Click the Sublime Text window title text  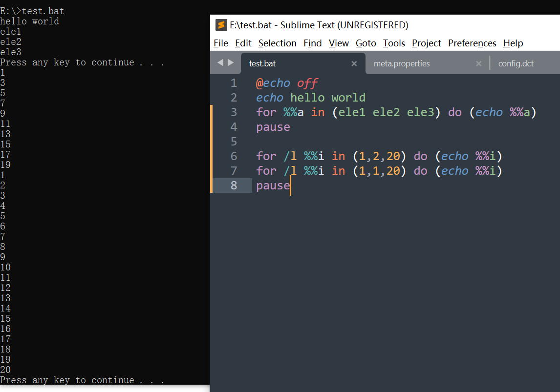pos(319,25)
